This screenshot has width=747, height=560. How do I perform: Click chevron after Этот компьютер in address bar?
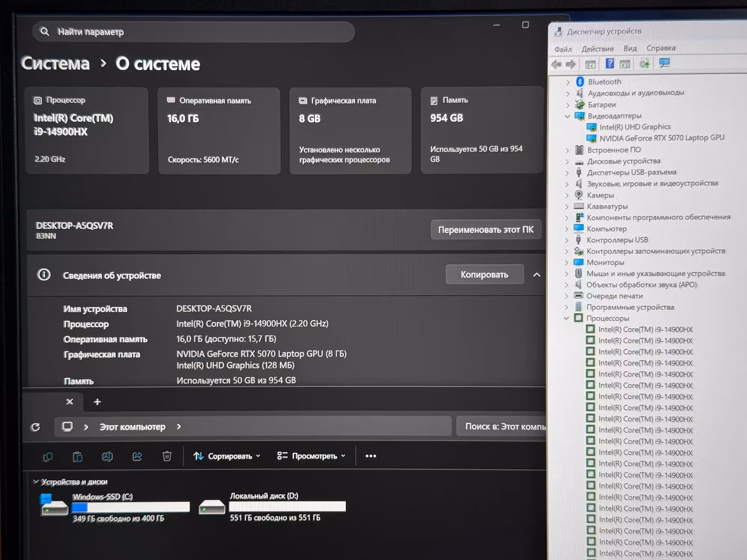pos(179,426)
